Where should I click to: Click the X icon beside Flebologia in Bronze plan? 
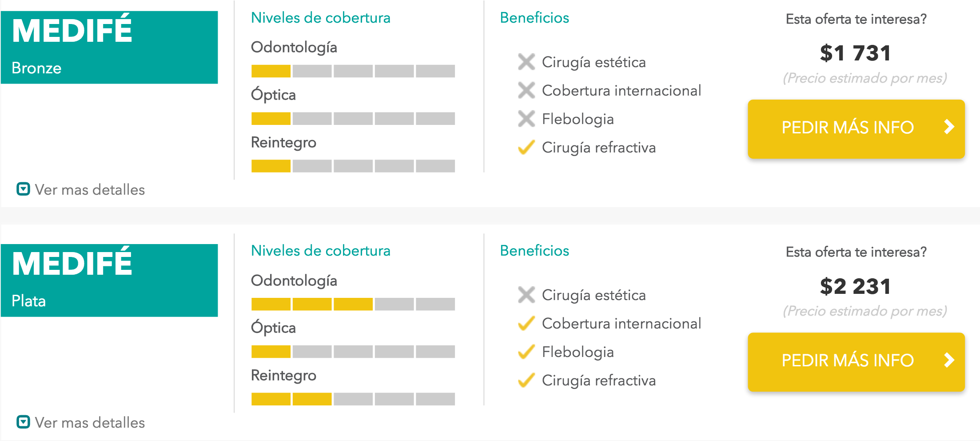[526, 119]
